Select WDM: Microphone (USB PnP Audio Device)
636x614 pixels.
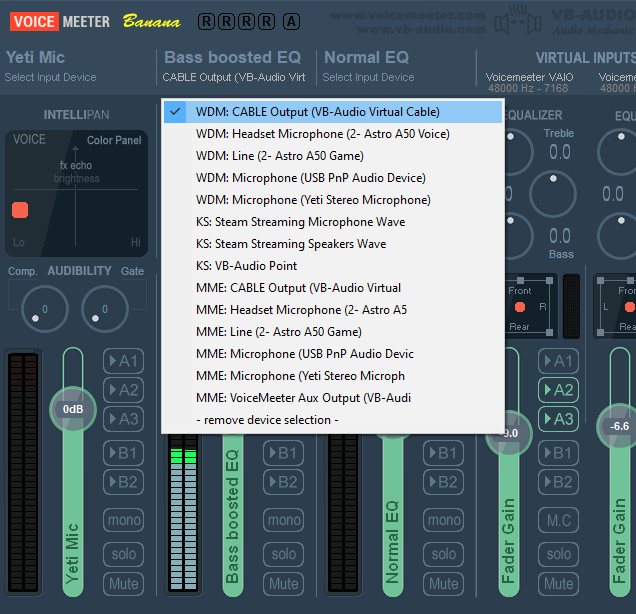333,178
